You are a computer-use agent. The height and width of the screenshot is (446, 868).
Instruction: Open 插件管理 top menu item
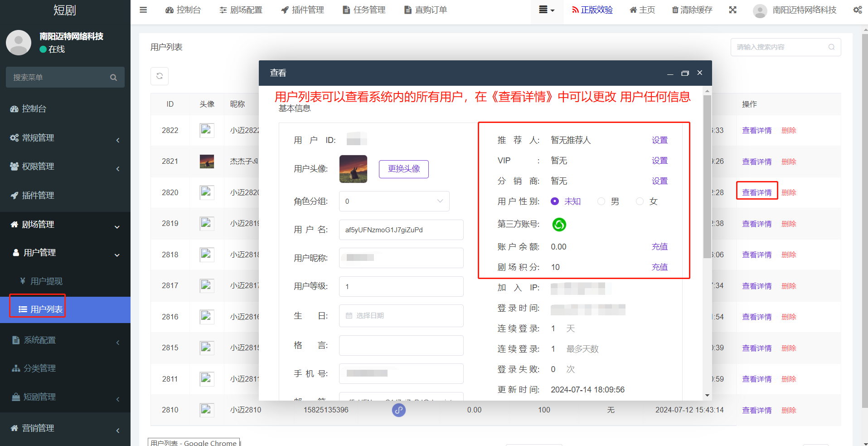tap(302, 10)
